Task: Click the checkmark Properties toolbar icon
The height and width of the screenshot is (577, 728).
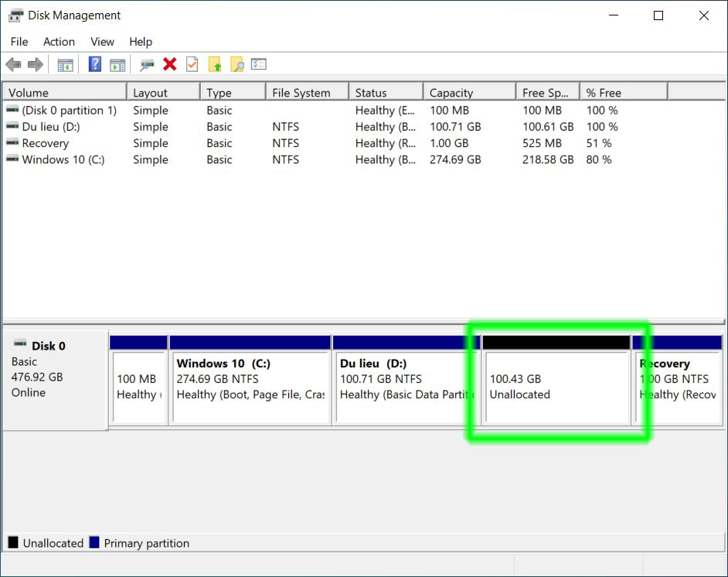Action: pyautogui.click(x=192, y=64)
